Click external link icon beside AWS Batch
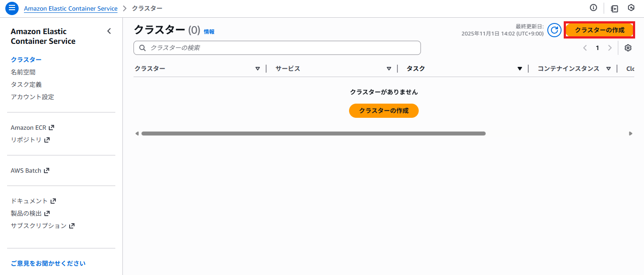 click(47, 170)
